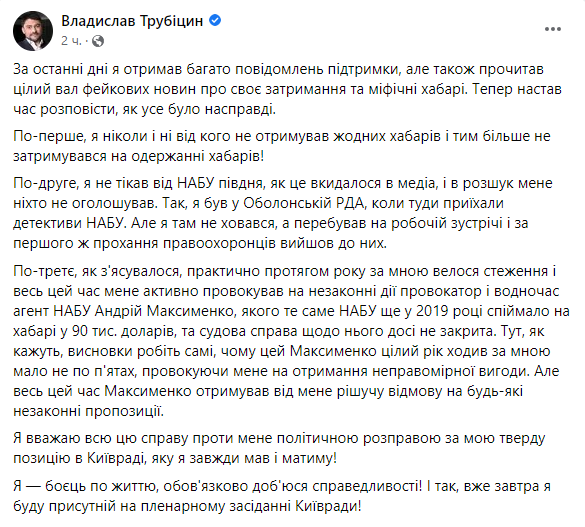Screen dimensions: 585x527
Task: Open the three-dots post options menu
Action: (553, 29)
